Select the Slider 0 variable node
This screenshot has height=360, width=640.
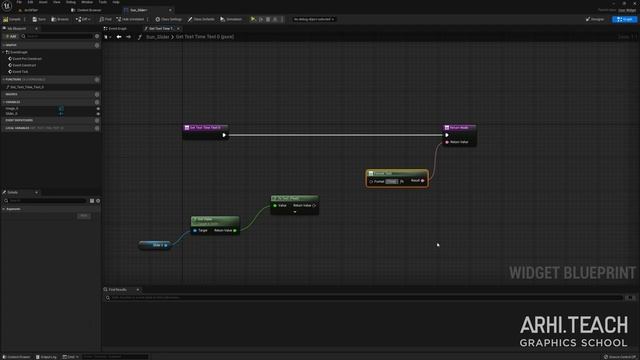155,245
